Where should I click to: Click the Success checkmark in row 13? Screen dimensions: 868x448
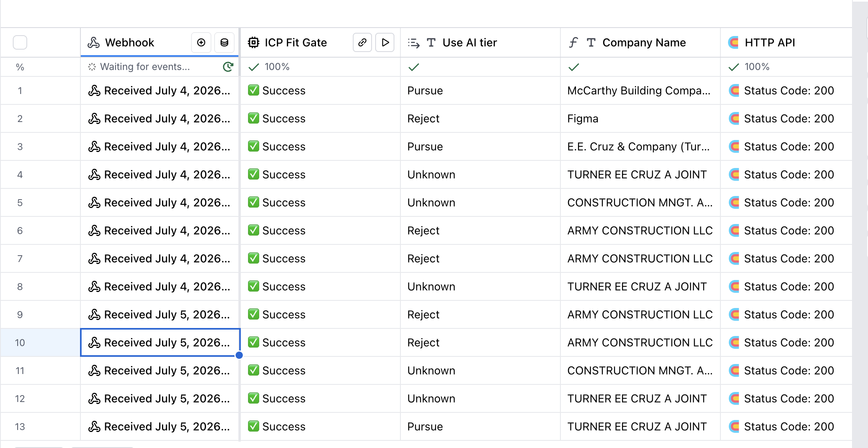point(253,426)
